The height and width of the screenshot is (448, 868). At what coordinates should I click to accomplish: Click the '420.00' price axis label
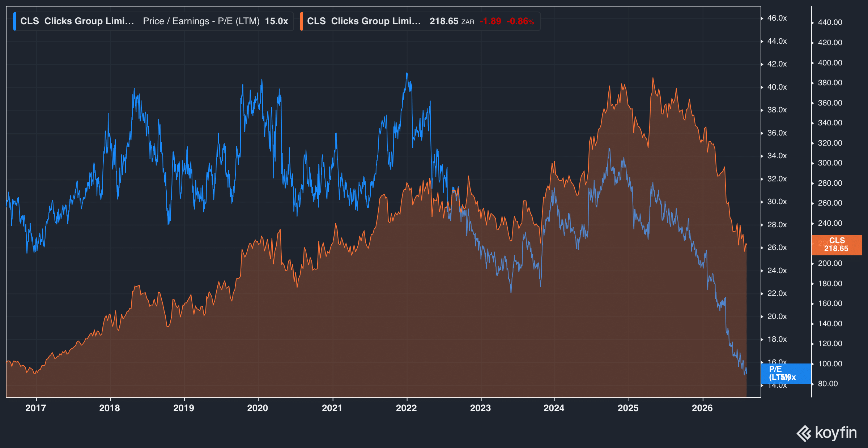point(830,43)
